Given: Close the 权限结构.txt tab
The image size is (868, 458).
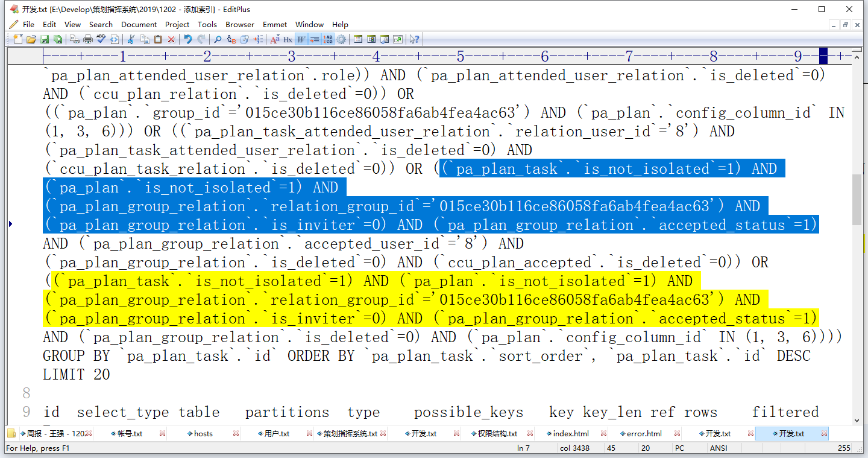Looking at the screenshot, I should point(530,433).
